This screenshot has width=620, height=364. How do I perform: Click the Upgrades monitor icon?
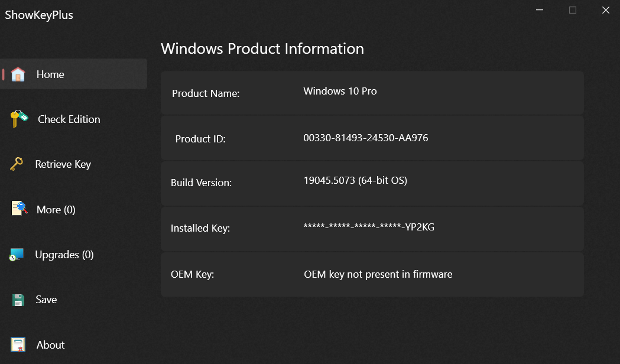(17, 255)
